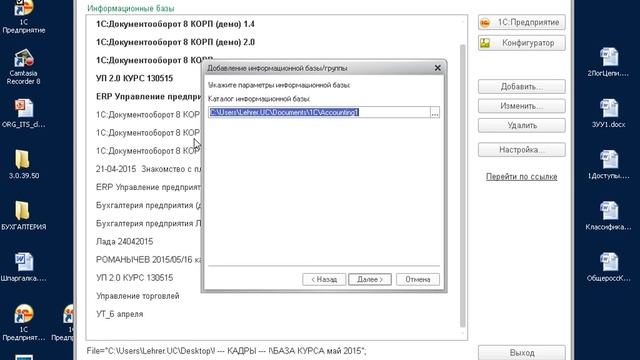Click the infobase catalog path field
640x360 pixels.
point(319,112)
